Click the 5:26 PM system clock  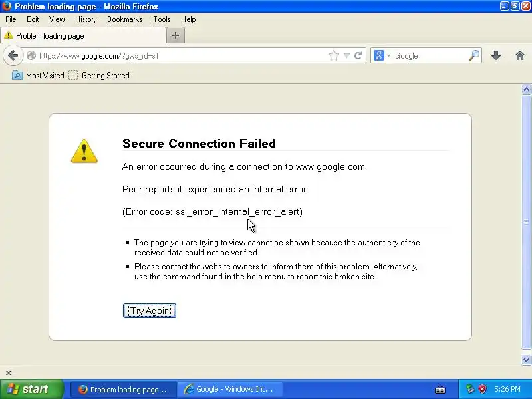click(507, 389)
